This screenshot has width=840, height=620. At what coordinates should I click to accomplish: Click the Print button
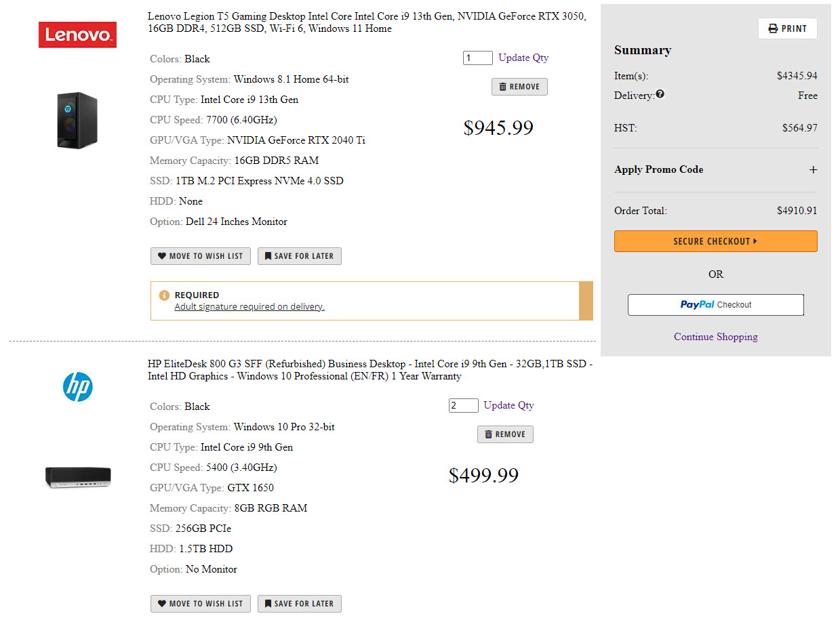787,28
